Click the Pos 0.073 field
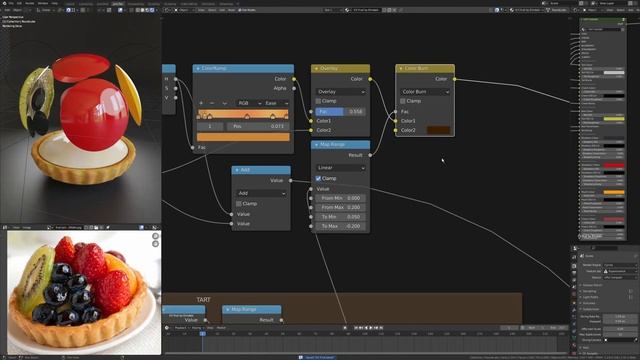Viewport: 640px width, 360px height. 258,127
